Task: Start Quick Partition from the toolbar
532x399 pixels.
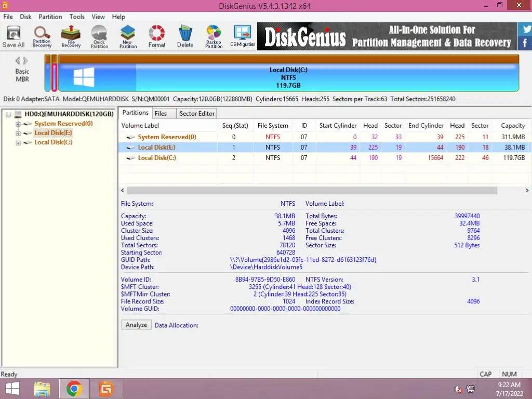Action: tap(99, 36)
